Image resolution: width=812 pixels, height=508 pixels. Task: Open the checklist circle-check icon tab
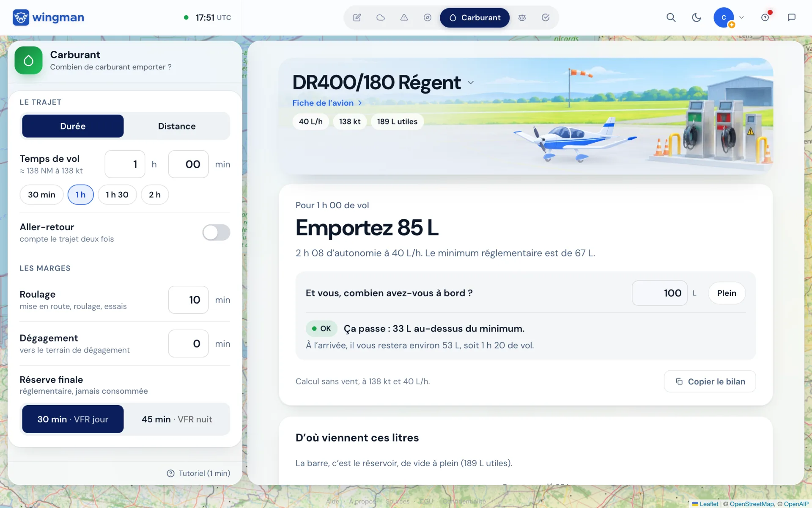coord(546,17)
